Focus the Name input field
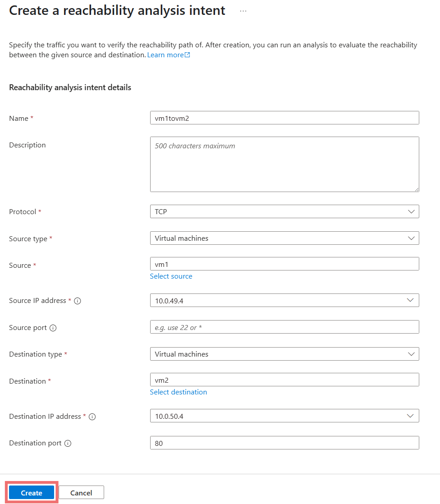The height and width of the screenshot is (504, 440). (x=284, y=118)
